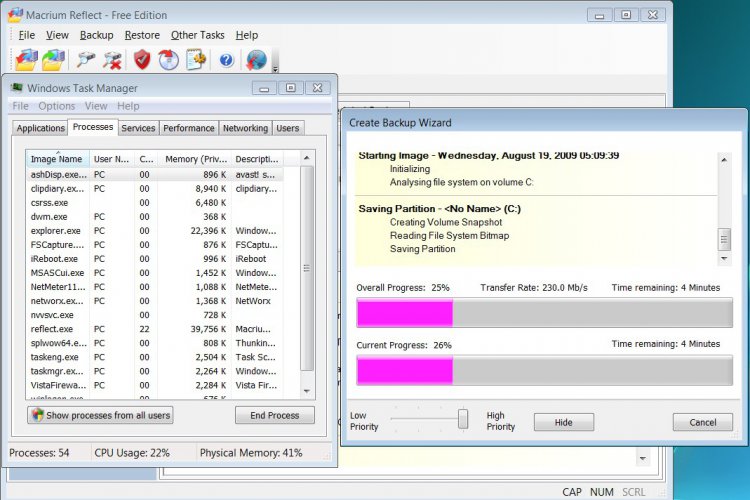
Task: Open the Other Tasks menu
Action: [x=198, y=35]
